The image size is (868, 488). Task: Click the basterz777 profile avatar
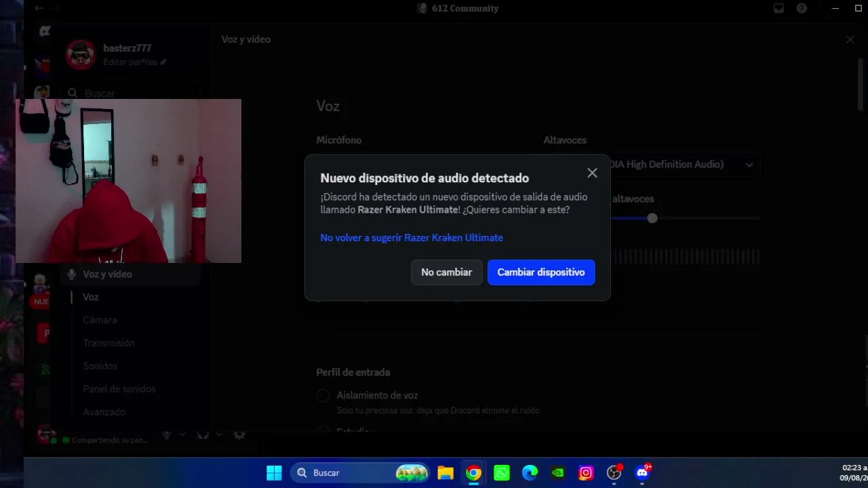[81, 54]
